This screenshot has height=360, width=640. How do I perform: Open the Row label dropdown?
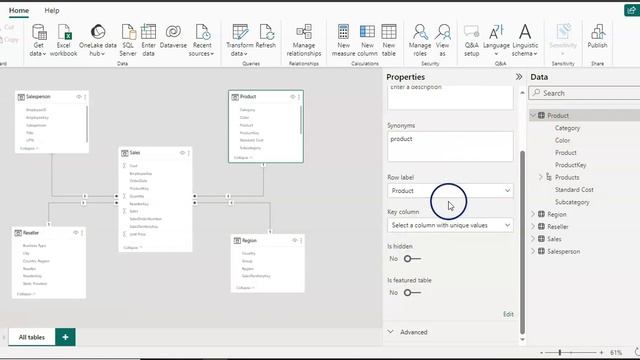pos(450,191)
